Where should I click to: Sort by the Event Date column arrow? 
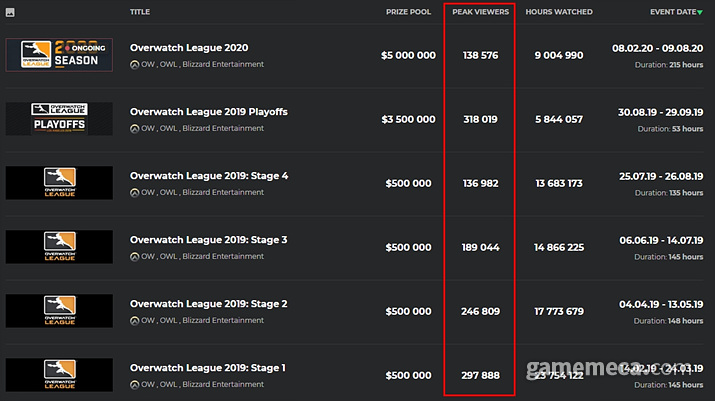[x=700, y=12]
